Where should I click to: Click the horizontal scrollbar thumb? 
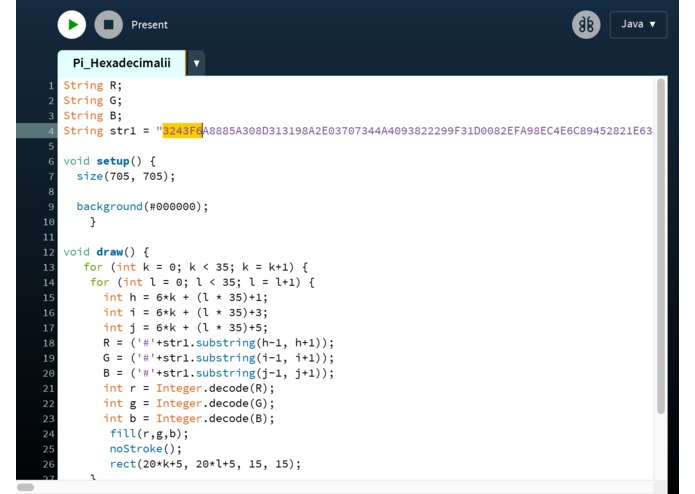pos(26,487)
